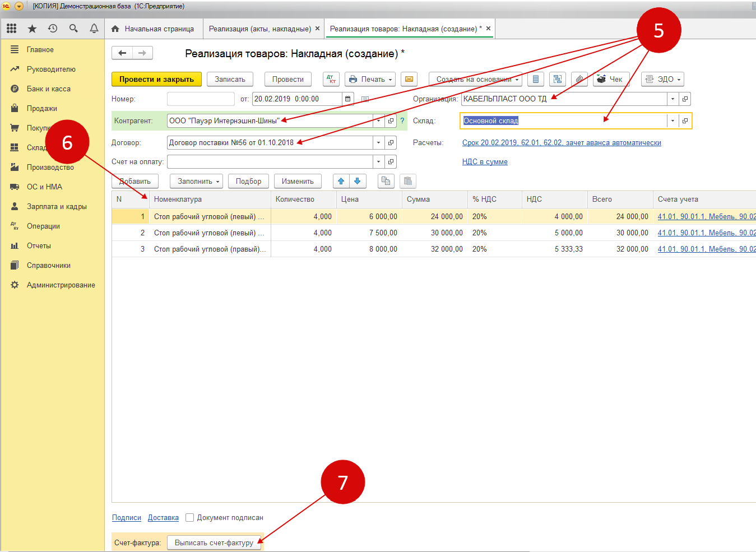Viewport: 756px width, 552px height.
Task: Click the title bar dropdown menu icon
Action: pos(19,6)
